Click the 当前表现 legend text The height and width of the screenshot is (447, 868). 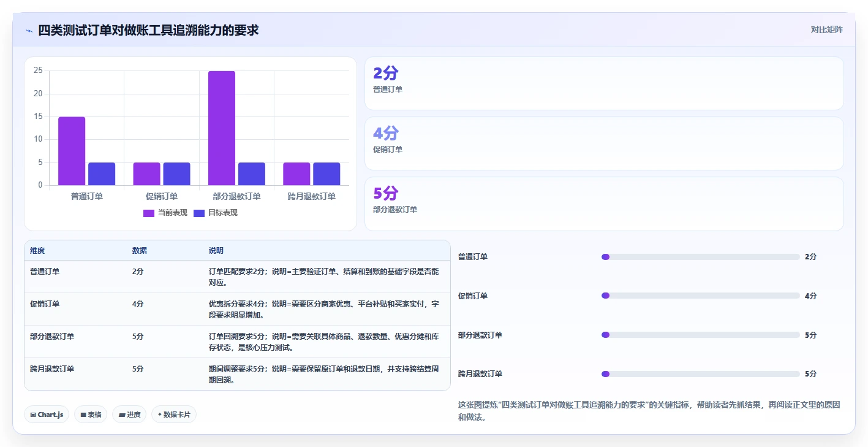click(x=173, y=213)
